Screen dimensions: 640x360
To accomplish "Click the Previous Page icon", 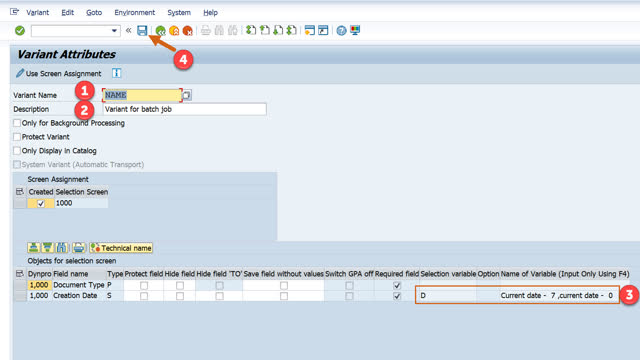I will coord(264,30).
